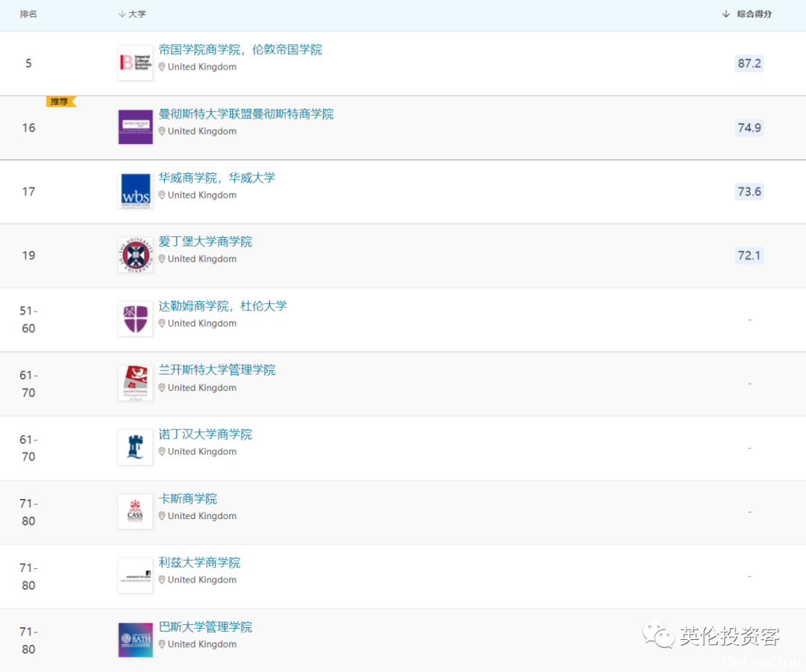Open 曼彻斯特大学联盟曼彻斯特商学院 link
The width and height of the screenshot is (806, 672).
pos(246,113)
